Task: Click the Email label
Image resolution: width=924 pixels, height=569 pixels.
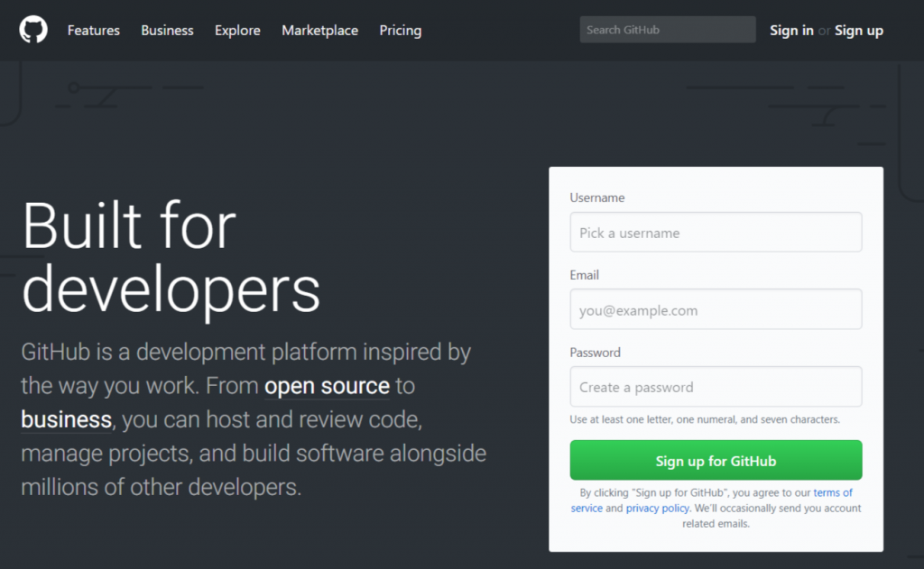Action: 584,275
